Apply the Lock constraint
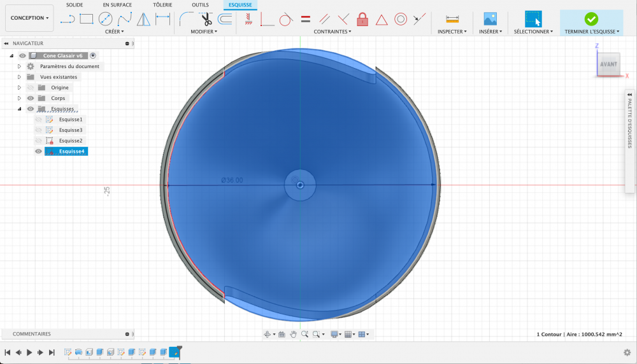637x364 pixels. point(362,19)
